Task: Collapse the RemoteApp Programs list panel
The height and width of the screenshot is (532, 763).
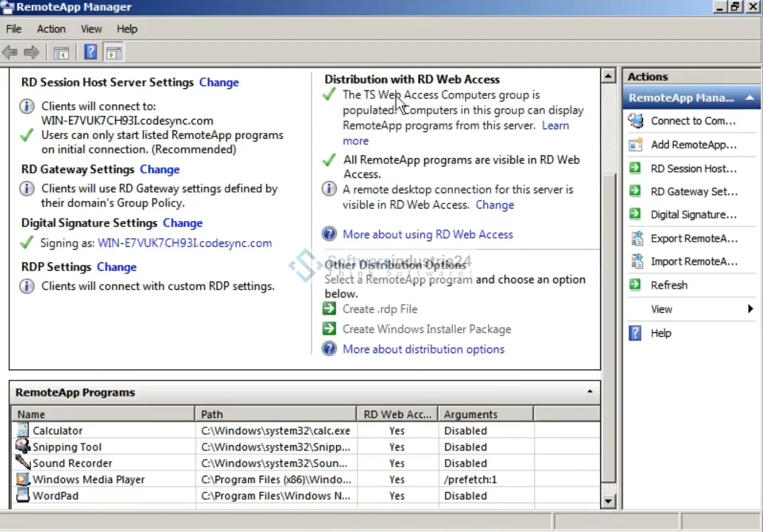Action: (589, 392)
